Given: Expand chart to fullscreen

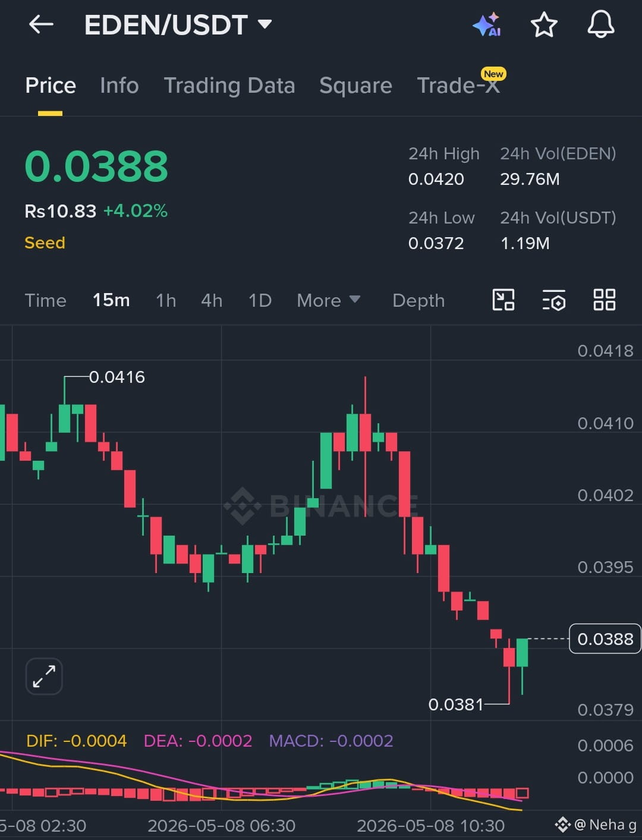Looking at the screenshot, I should coord(44,676).
